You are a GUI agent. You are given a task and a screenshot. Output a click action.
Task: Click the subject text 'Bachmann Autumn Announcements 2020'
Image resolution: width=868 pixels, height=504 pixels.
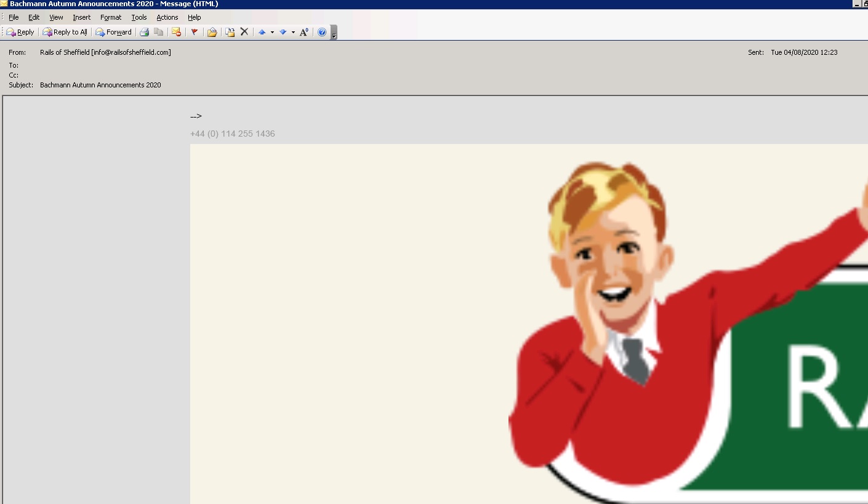coord(100,85)
